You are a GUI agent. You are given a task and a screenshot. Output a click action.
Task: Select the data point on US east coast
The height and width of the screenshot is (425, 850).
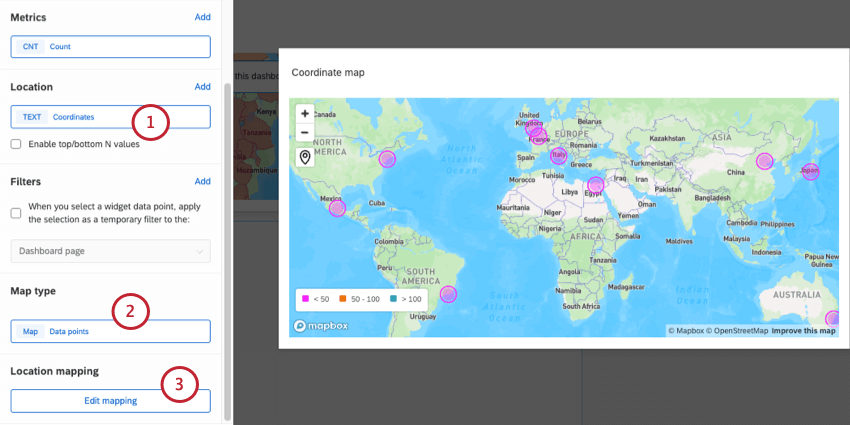click(387, 159)
